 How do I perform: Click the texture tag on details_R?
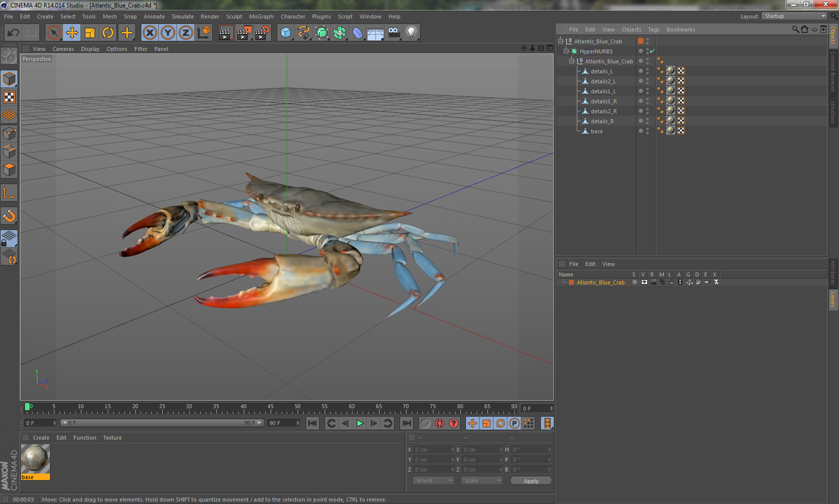pyautogui.click(x=671, y=121)
